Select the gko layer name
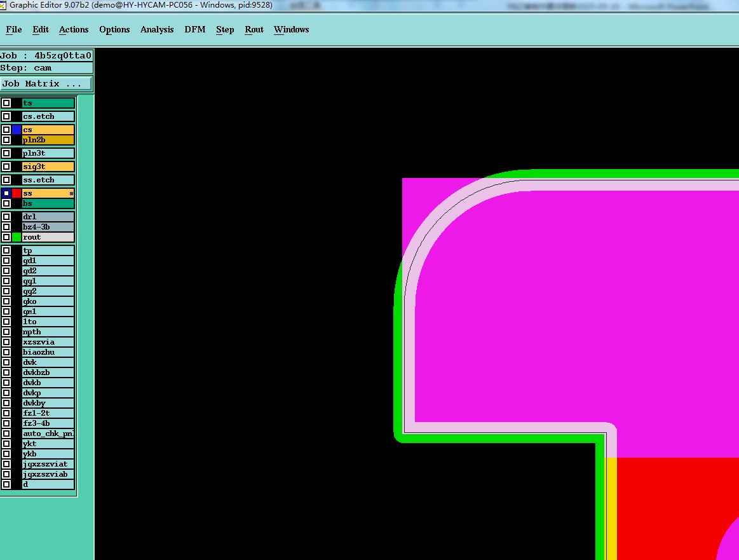This screenshot has width=739, height=560. pyautogui.click(x=48, y=301)
